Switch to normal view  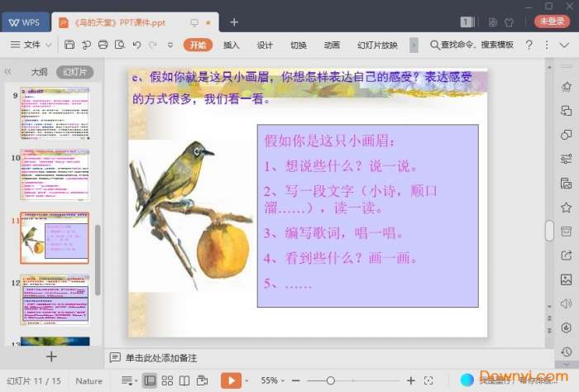150,380
